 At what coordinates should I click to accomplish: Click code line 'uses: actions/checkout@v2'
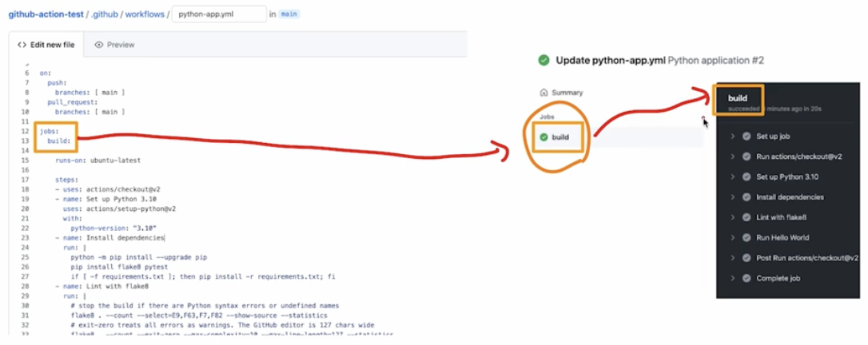107,189
